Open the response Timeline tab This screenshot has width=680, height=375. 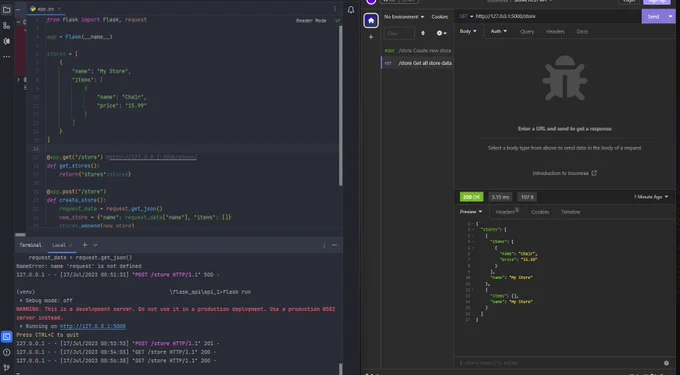tap(570, 212)
